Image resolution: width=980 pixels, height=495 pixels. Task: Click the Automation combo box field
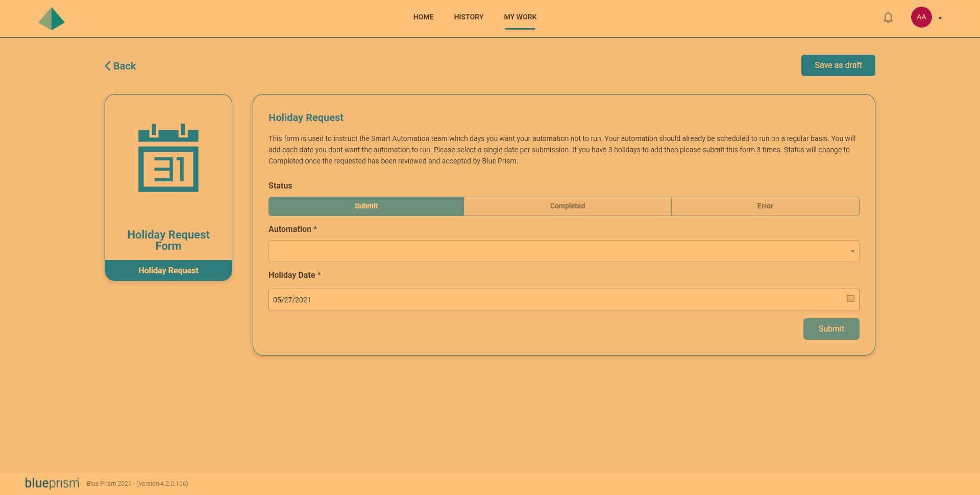point(563,251)
